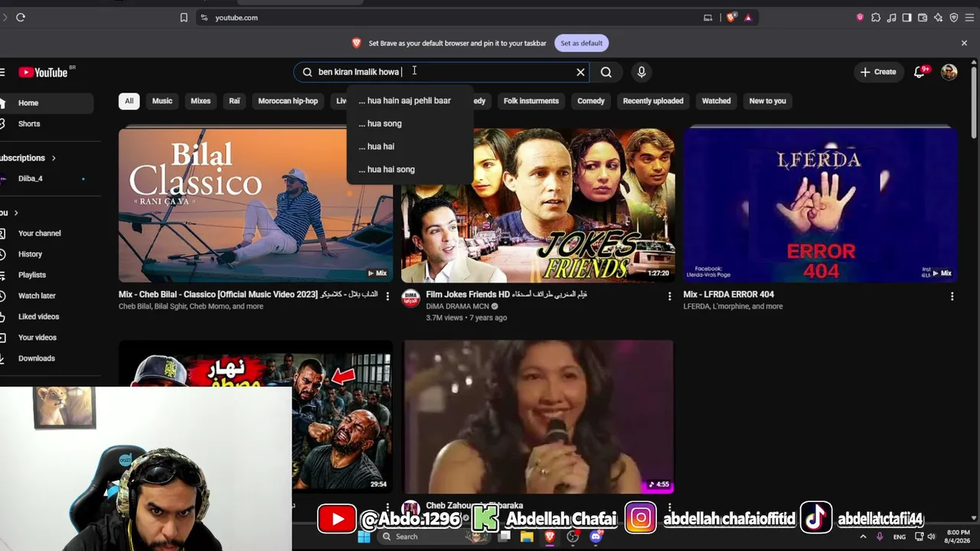Screen dimensions: 980x551
Task: Select the Comedy filter chip
Action: [591, 101]
